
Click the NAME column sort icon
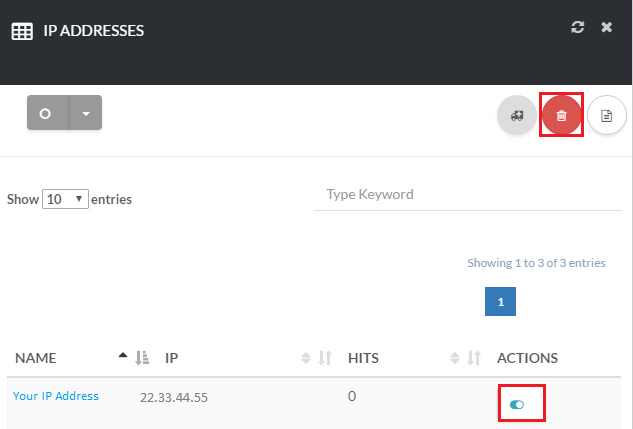tap(141, 357)
